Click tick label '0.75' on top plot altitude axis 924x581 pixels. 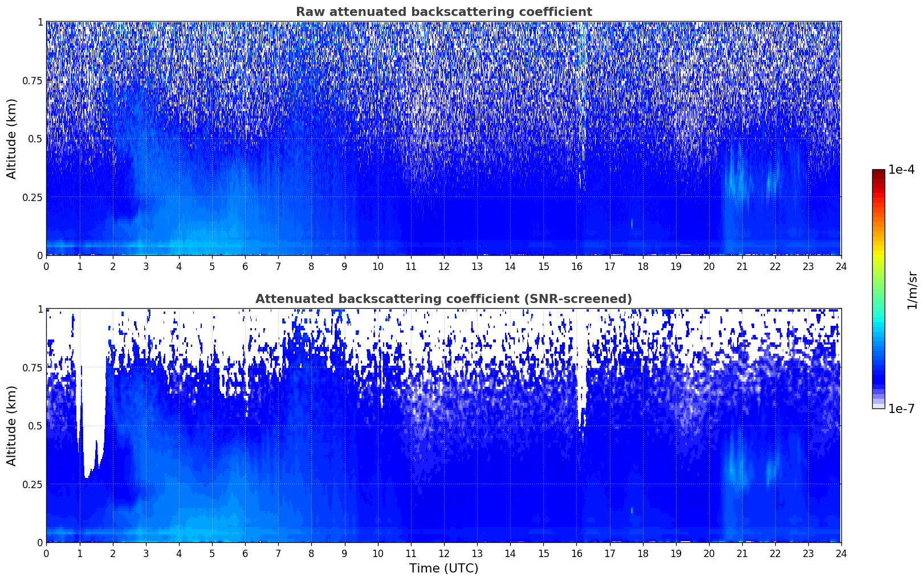pos(32,80)
